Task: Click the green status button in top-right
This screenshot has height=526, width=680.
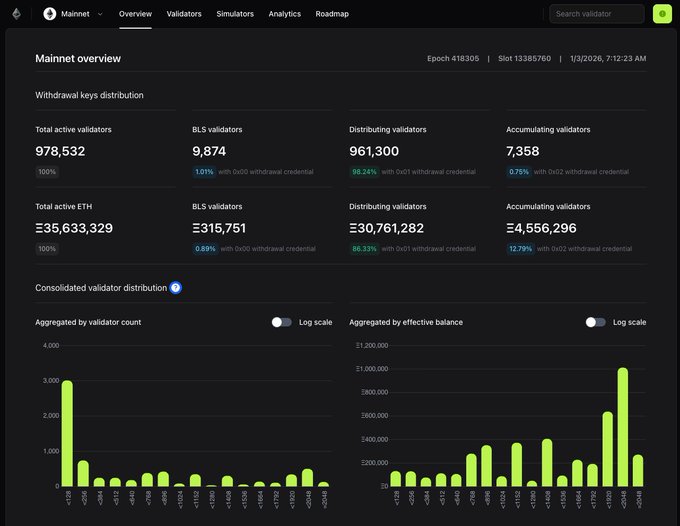Action: click(x=661, y=14)
